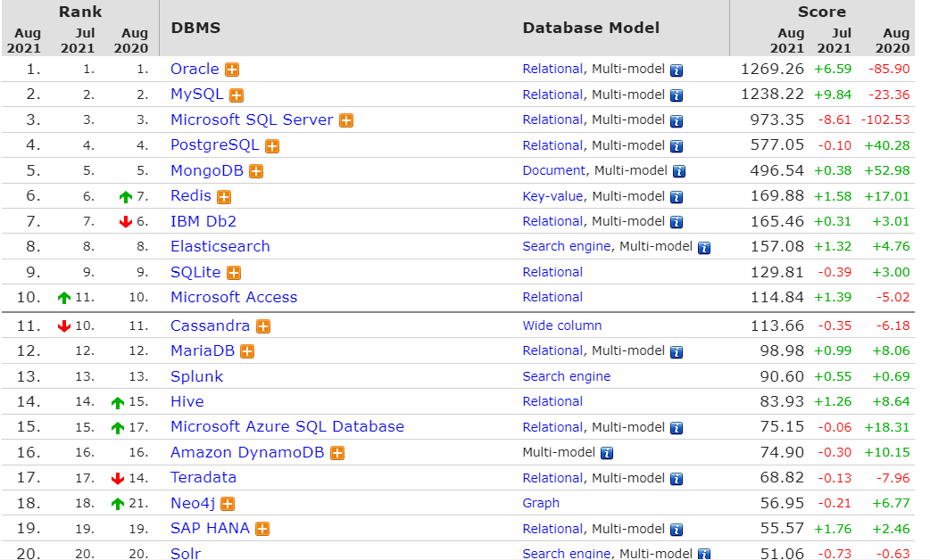Image resolution: width=930 pixels, height=560 pixels.
Task: Click the info icon in Elasticsearch row
Action: tap(704, 248)
